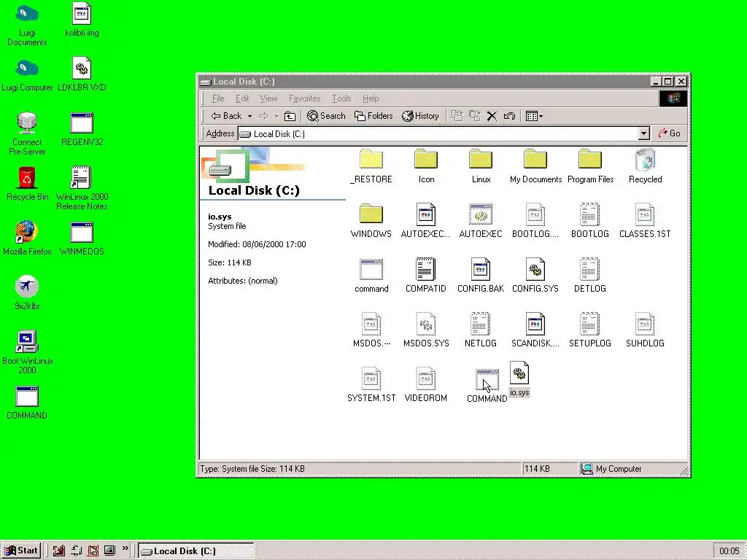Open the Help menu
This screenshot has height=560, width=747.
pyautogui.click(x=371, y=98)
